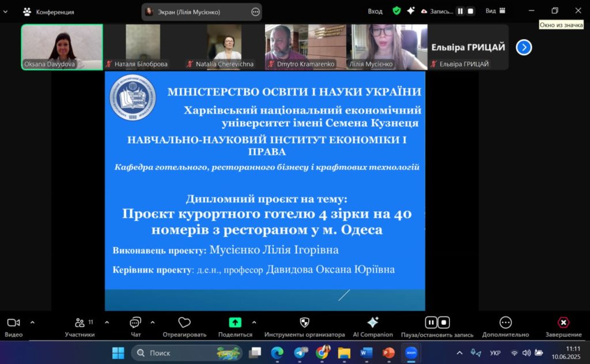Click the green Поделиться share screen icon

[235, 323]
